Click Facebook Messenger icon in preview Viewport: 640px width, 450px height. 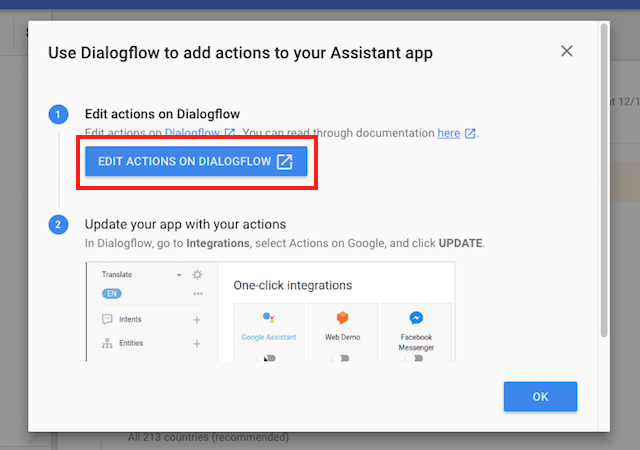coord(416,317)
